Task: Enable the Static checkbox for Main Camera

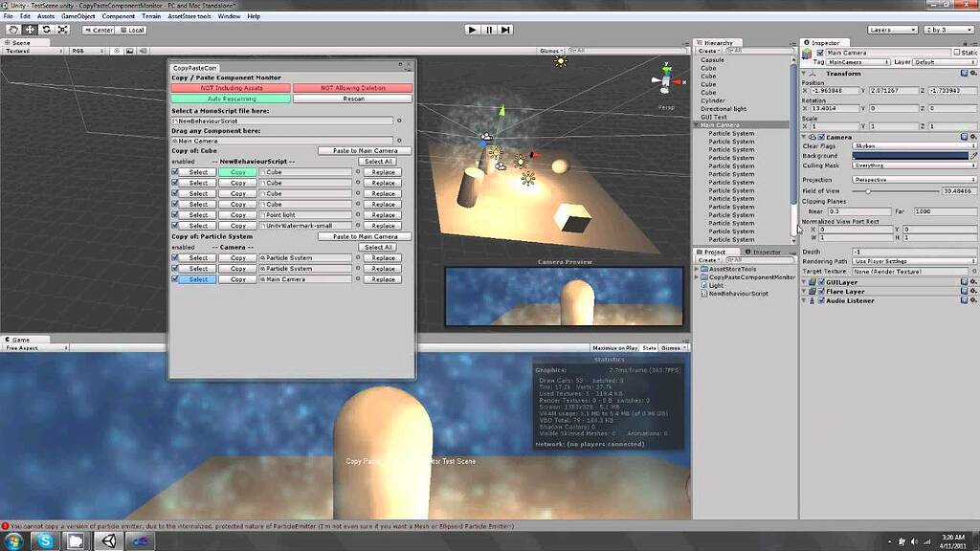Action: coord(958,52)
